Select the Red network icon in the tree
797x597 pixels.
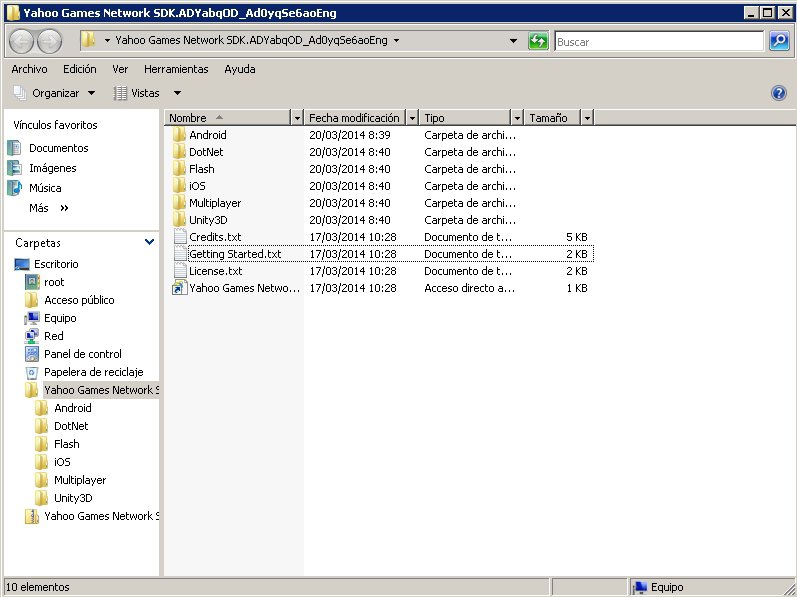click(32, 336)
